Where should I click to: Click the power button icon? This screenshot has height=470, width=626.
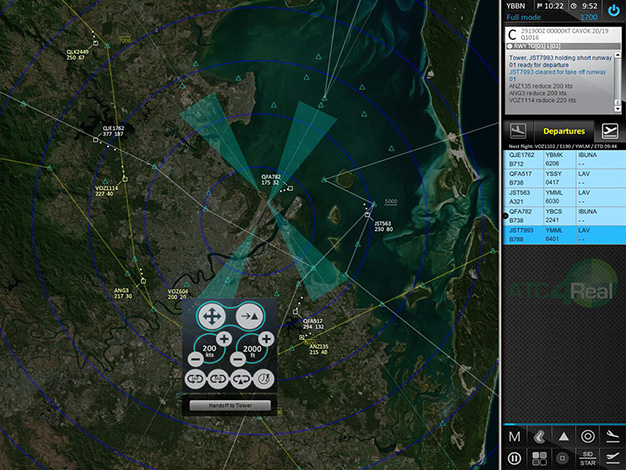pyautogui.click(x=613, y=10)
